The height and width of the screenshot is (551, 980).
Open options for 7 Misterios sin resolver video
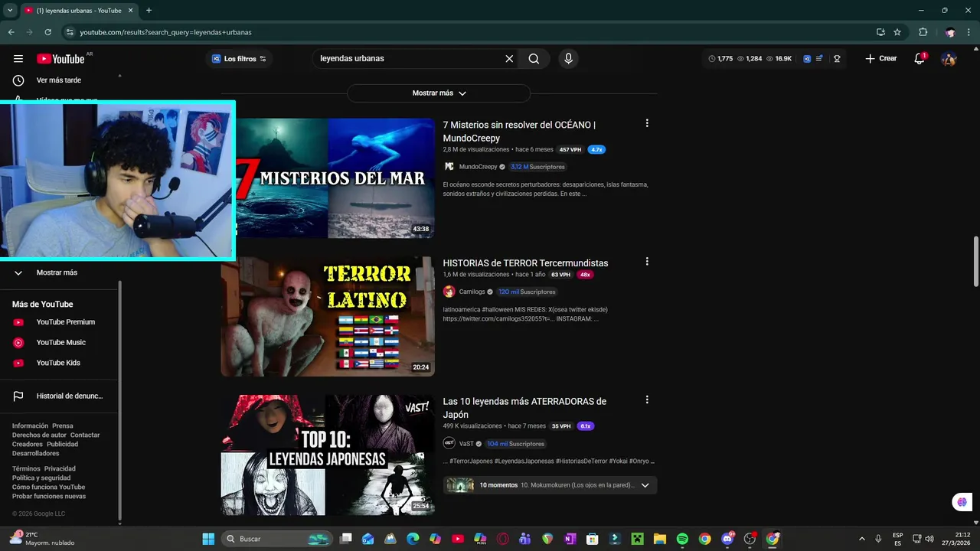(x=647, y=123)
